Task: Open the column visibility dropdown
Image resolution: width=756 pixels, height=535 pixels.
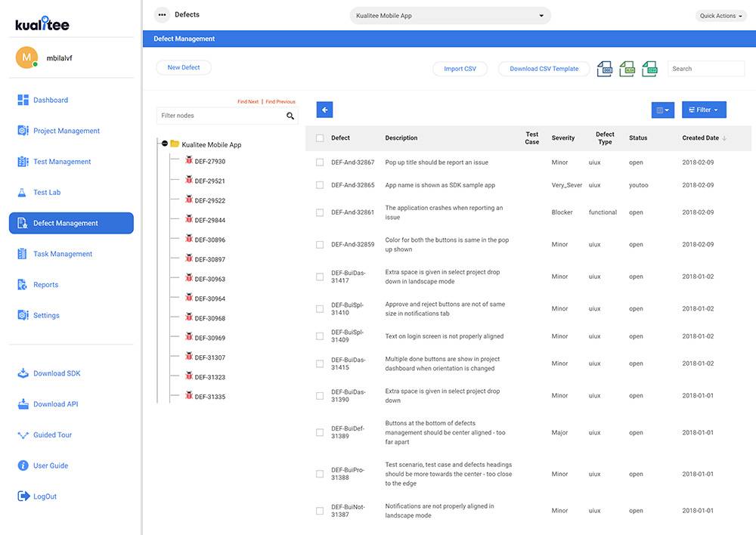Action: [662, 110]
